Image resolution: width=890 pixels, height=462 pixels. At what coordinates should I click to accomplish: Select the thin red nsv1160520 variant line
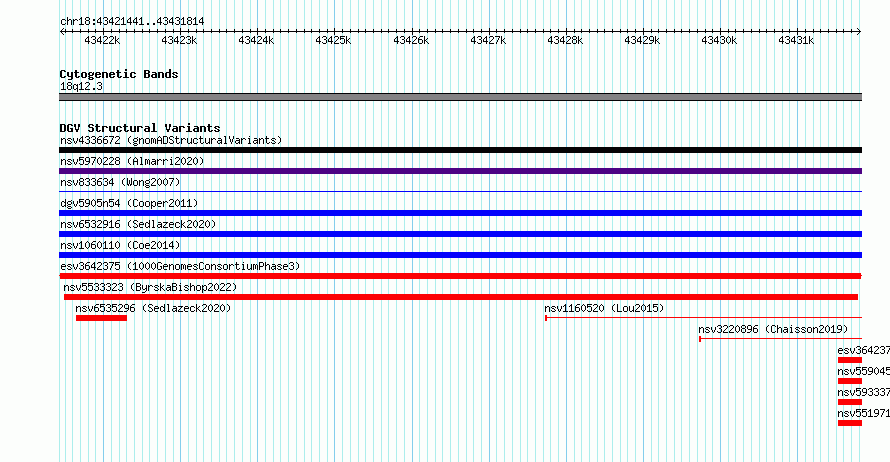[704, 318]
